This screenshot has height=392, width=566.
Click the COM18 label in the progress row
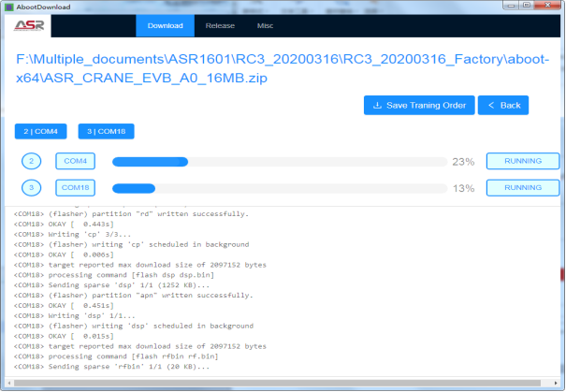point(75,188)
